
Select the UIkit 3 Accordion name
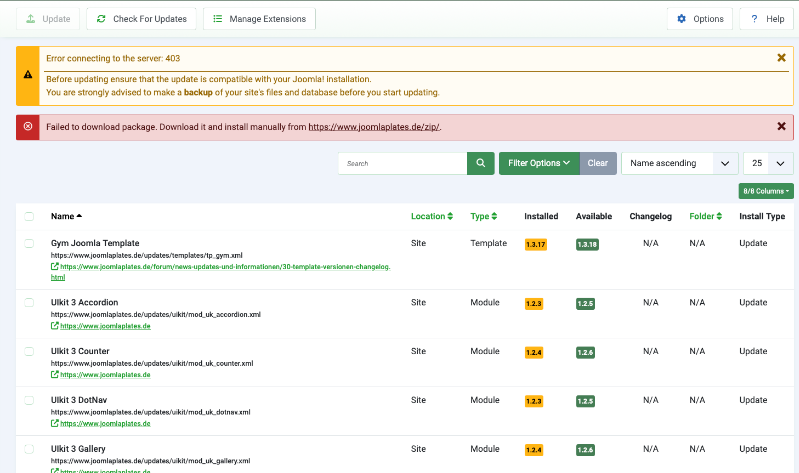(x=85, y=302)
